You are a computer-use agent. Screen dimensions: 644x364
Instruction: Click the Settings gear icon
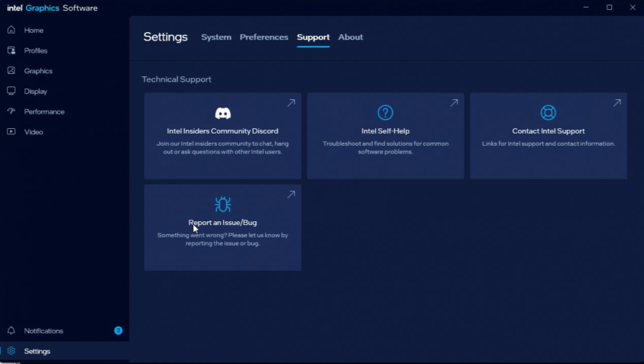(11, 351)
